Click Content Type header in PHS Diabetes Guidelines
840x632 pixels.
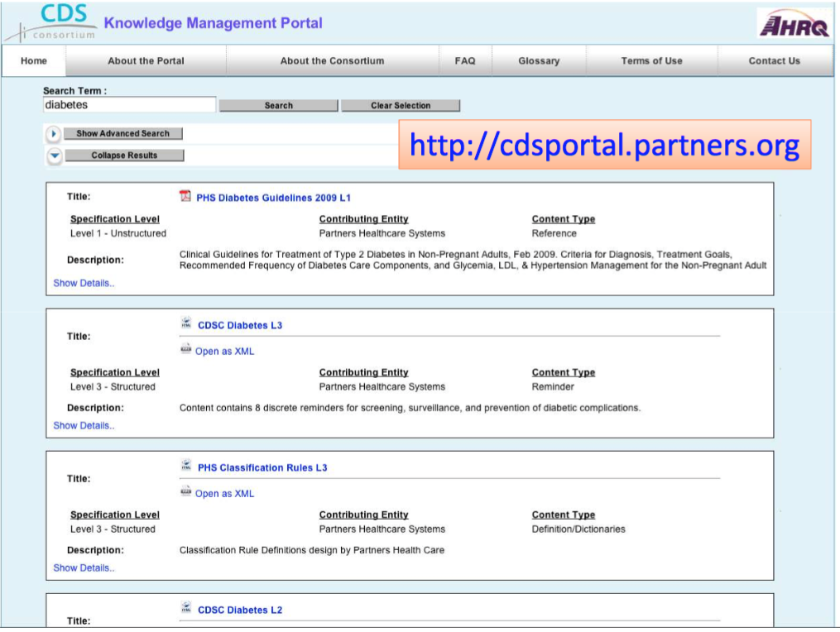pos(563,219)
